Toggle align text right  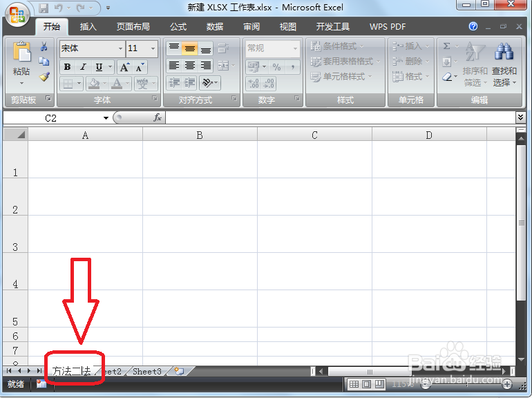click(206, 66)
